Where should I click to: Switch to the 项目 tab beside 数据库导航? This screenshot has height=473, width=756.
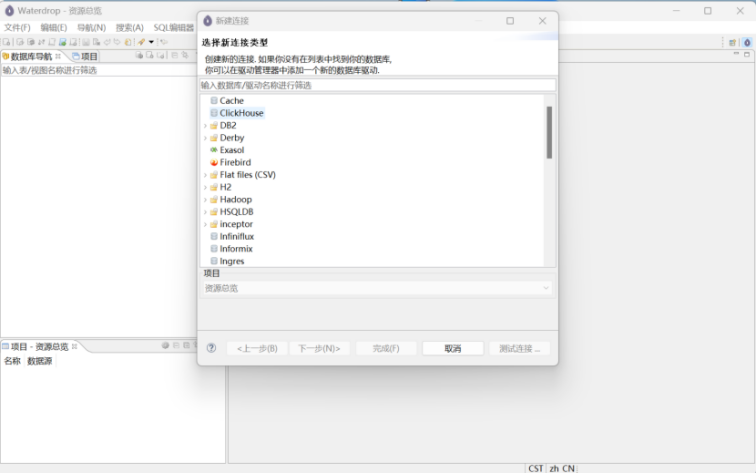click(85, 56)
